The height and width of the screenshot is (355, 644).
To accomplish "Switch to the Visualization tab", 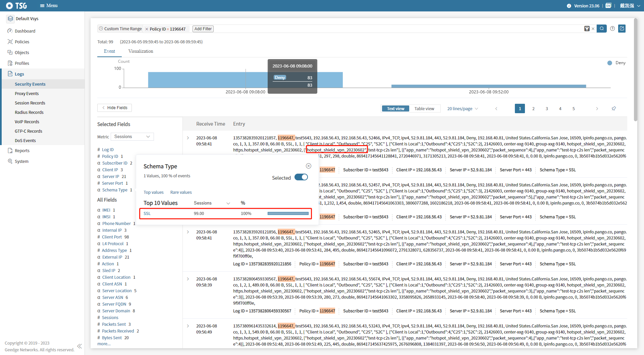I will tap(141, 51).
